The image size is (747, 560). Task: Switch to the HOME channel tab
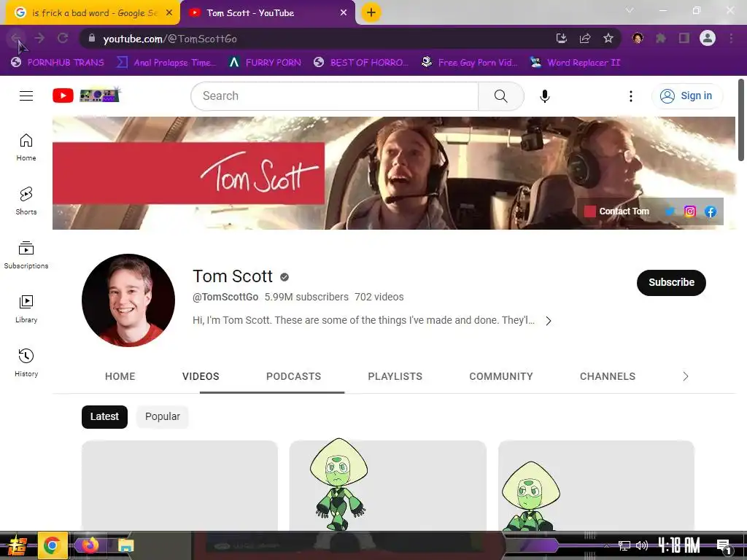pos(120,377)
